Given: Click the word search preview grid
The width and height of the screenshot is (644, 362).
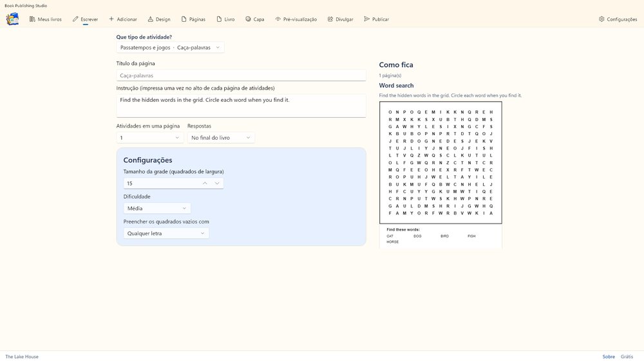Looking at the screenshot, I should pyautogui.click(x=440, y=163).
